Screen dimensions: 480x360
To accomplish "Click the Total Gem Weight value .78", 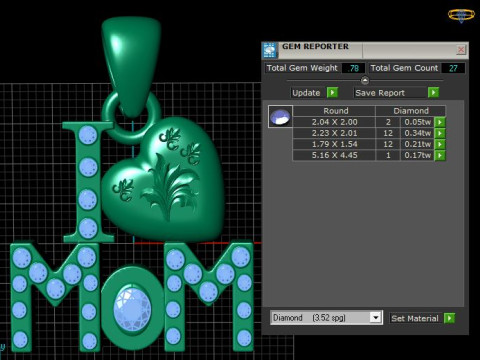I will coord(353,68).
